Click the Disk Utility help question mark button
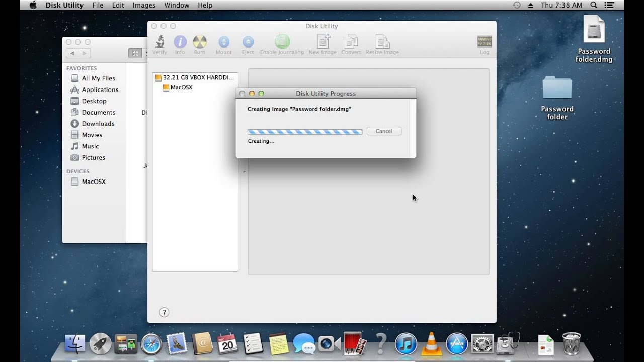Viewport: 644px width, 362px height. tap(164, 312)
